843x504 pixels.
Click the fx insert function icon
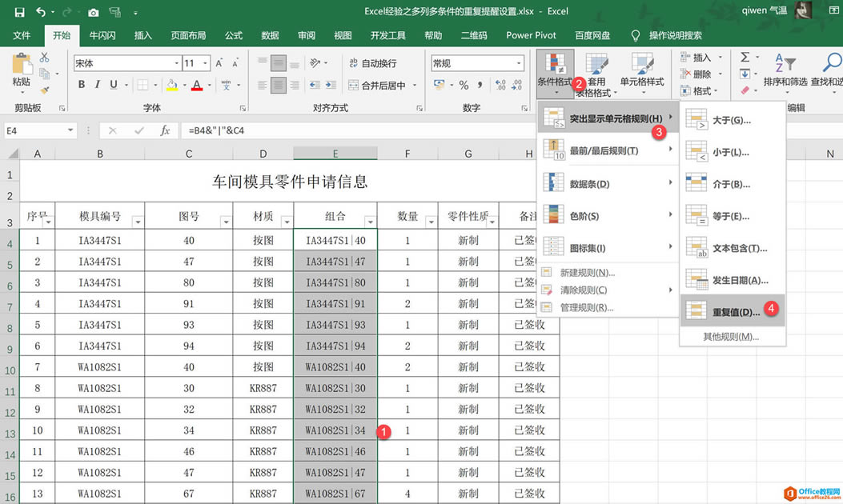click(x=165, y=130)
